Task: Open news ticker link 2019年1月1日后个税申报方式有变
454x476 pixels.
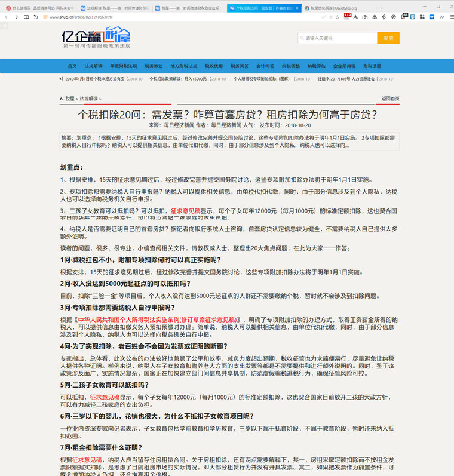Action: [95, 79]
